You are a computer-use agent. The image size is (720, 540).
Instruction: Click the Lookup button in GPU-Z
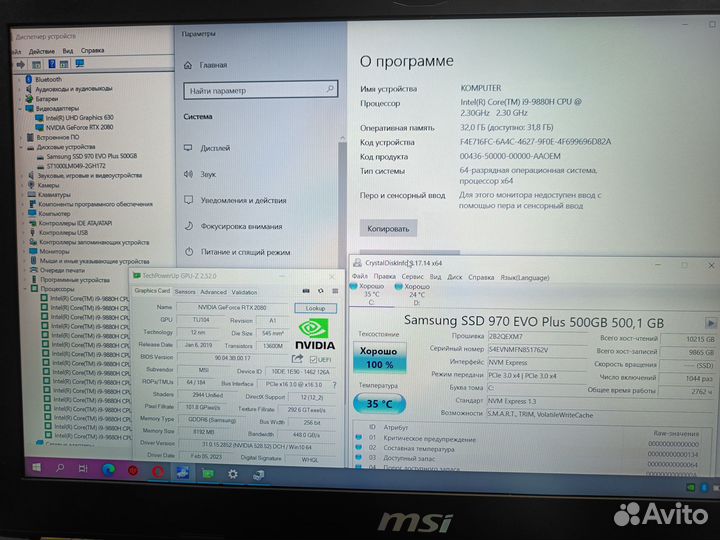[x=315, y=308]
